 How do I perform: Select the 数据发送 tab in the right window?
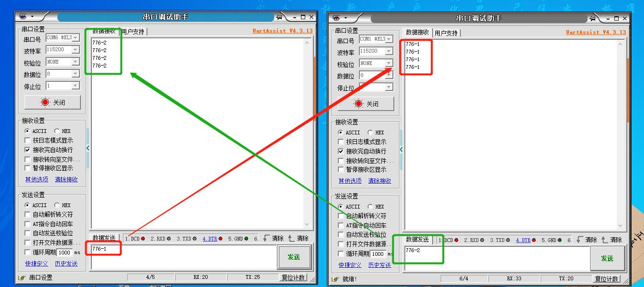click(x=417, y=240)
